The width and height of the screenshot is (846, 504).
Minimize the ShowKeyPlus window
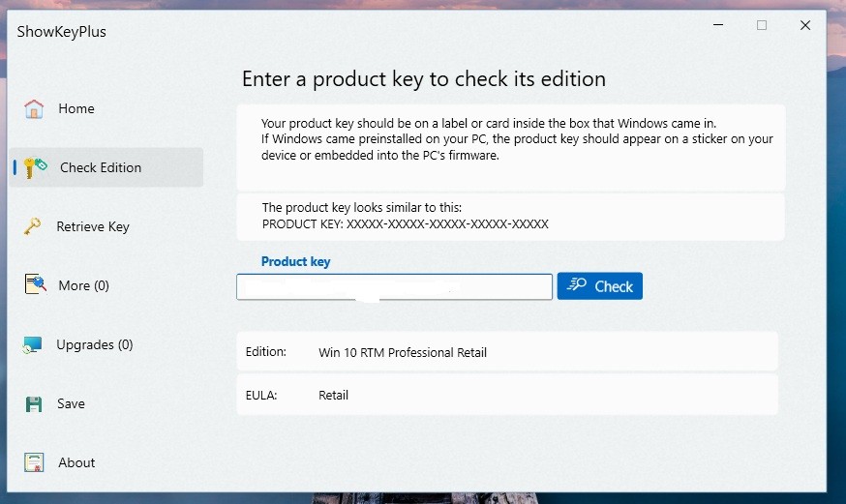(718, 25)
